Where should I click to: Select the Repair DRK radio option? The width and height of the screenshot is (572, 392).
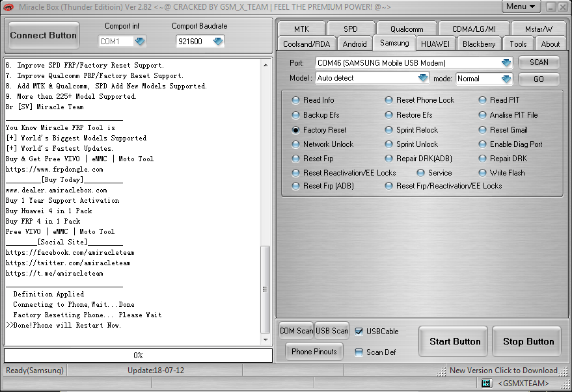tap(482, 159)
